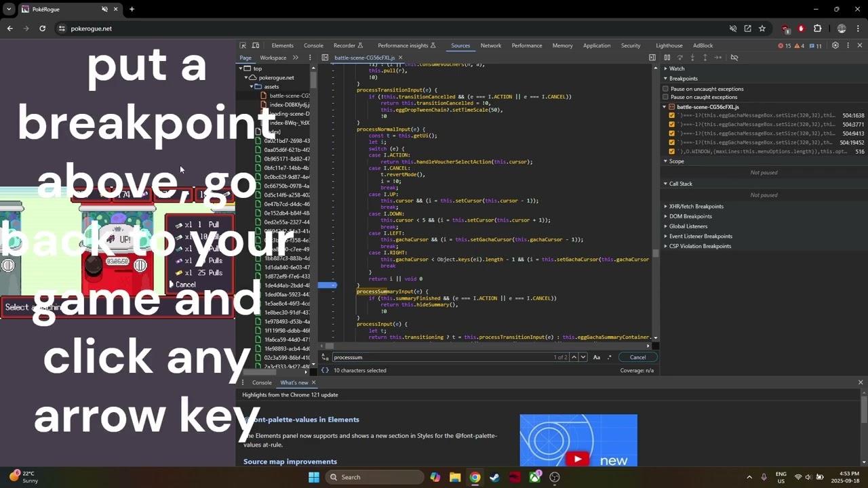868x488 pixels.
Task: Reload the pokerogue.net page
Action: (x=42, y=28)
